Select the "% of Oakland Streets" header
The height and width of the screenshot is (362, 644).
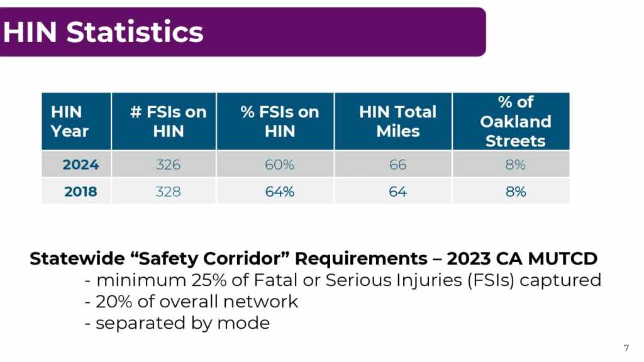516,121
